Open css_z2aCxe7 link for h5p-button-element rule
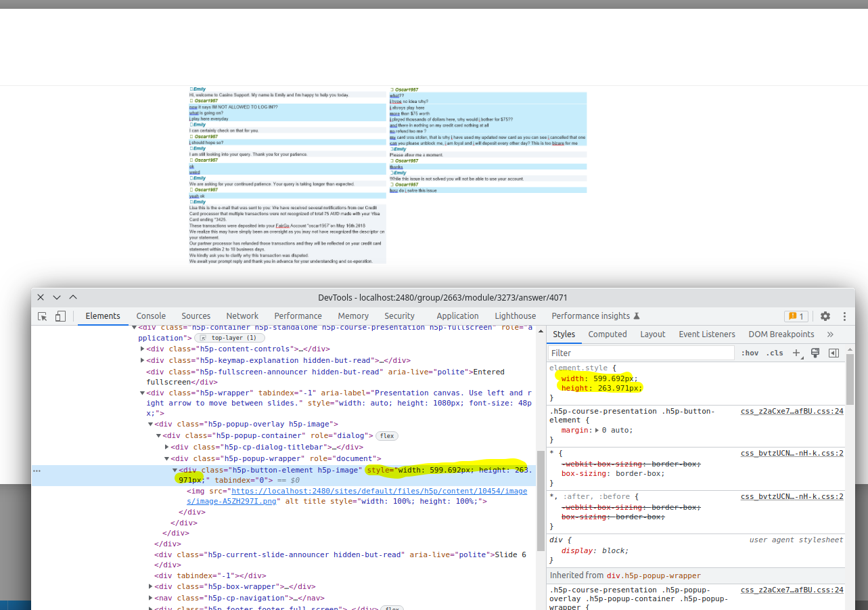Viewport: 868px width, 610px height. [792, 412]
